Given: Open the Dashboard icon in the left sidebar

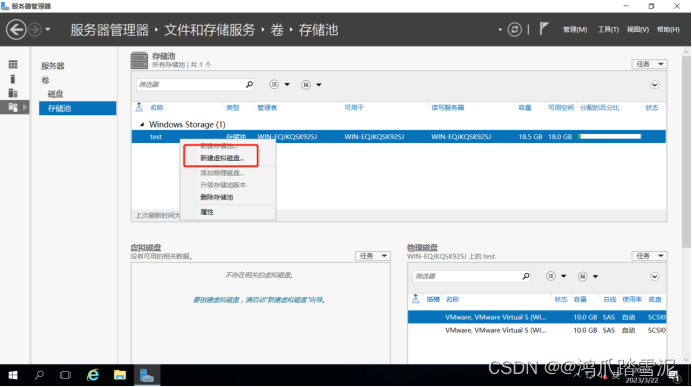Looking at the screenshot, I should [13, 65].
